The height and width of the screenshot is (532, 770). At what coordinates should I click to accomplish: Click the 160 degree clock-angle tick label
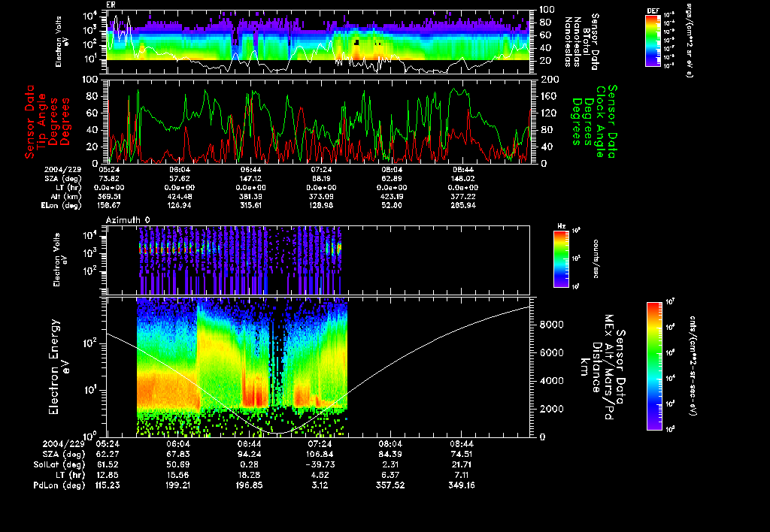[549, 96]
